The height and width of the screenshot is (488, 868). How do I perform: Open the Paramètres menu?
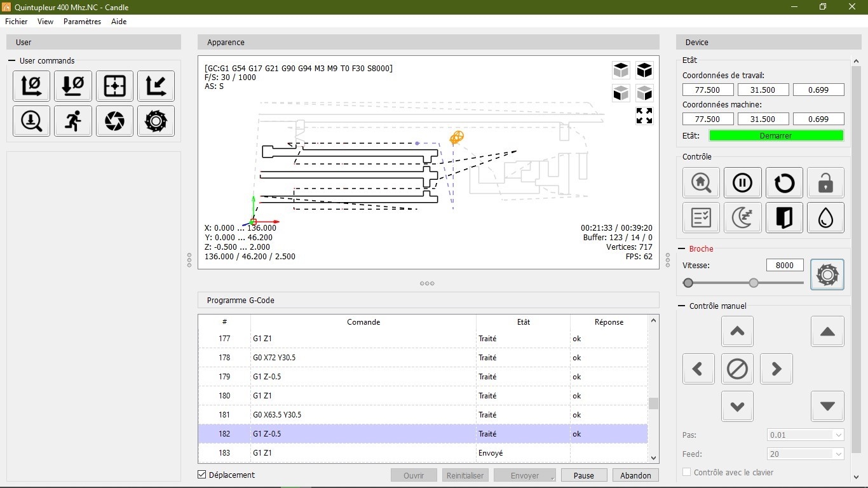tap(82, 22)
